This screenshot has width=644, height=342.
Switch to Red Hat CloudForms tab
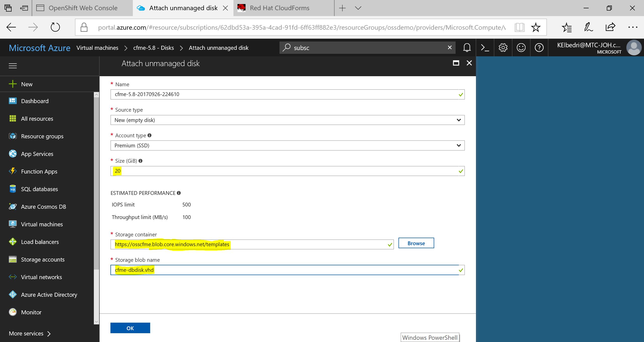(279, 8)
